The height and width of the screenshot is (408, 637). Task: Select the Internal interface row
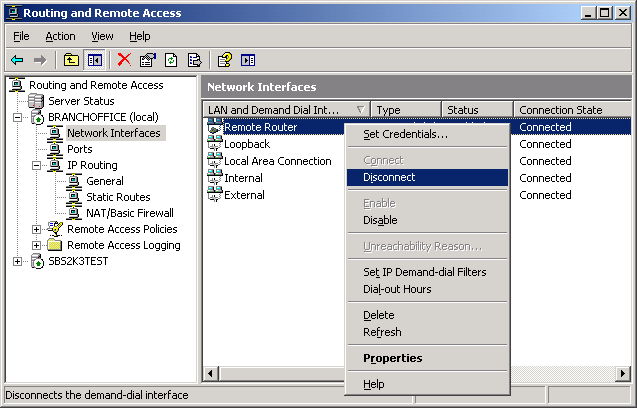point(243,178)
